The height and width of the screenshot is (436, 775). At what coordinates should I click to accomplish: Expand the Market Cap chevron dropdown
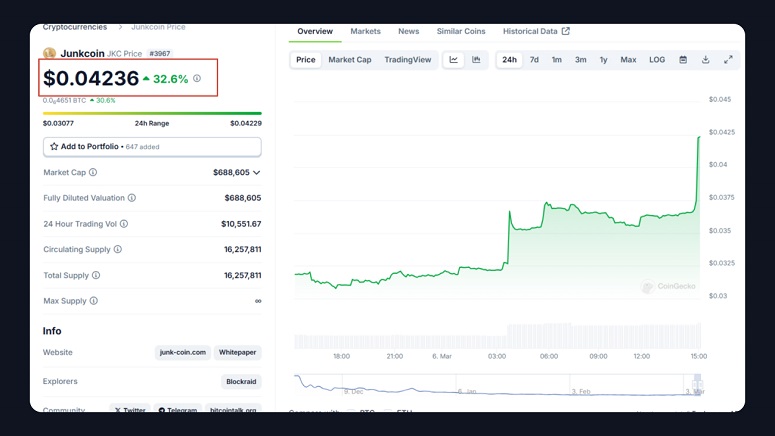coord(257,172)
